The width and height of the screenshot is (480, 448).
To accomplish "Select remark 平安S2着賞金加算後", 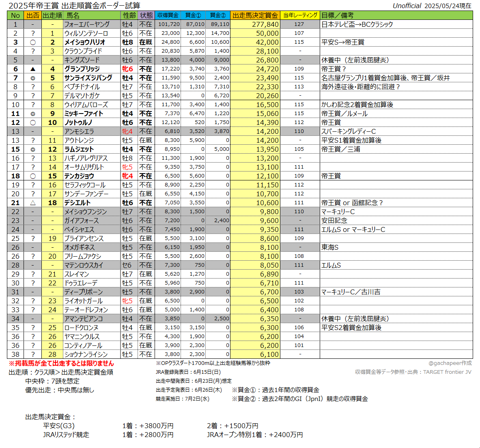I will coord(351,328).
